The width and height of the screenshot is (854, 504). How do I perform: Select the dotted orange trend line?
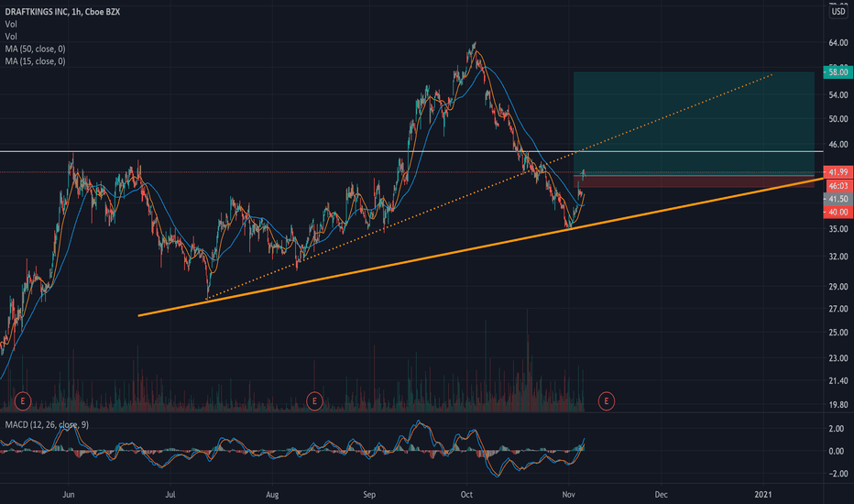490,186
